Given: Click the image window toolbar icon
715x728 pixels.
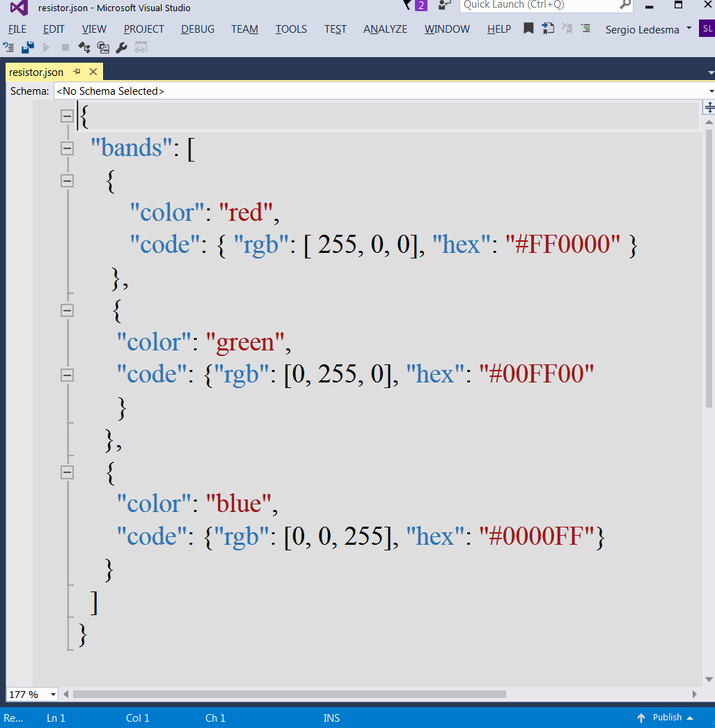Looking at the screenshot, I should [x=103, y=47].
